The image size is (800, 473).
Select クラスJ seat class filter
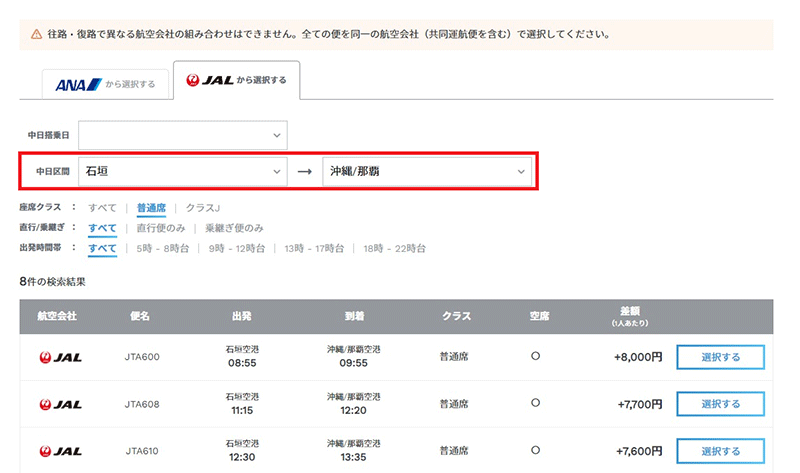[x=203, y=208]
